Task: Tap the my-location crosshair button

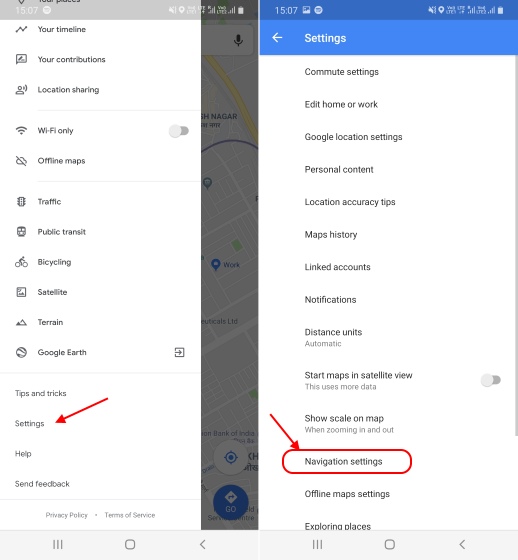Action: point(231,457)
